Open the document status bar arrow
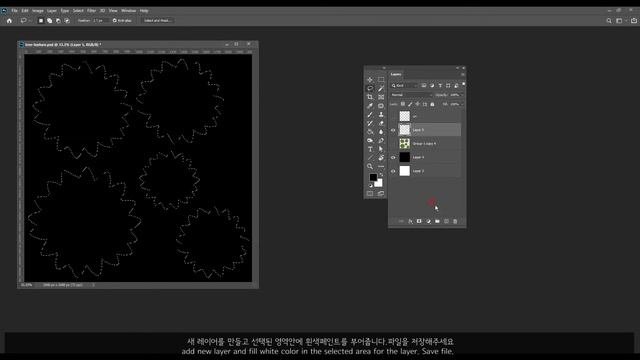This screenshot has height=360, width=640. 93,285
